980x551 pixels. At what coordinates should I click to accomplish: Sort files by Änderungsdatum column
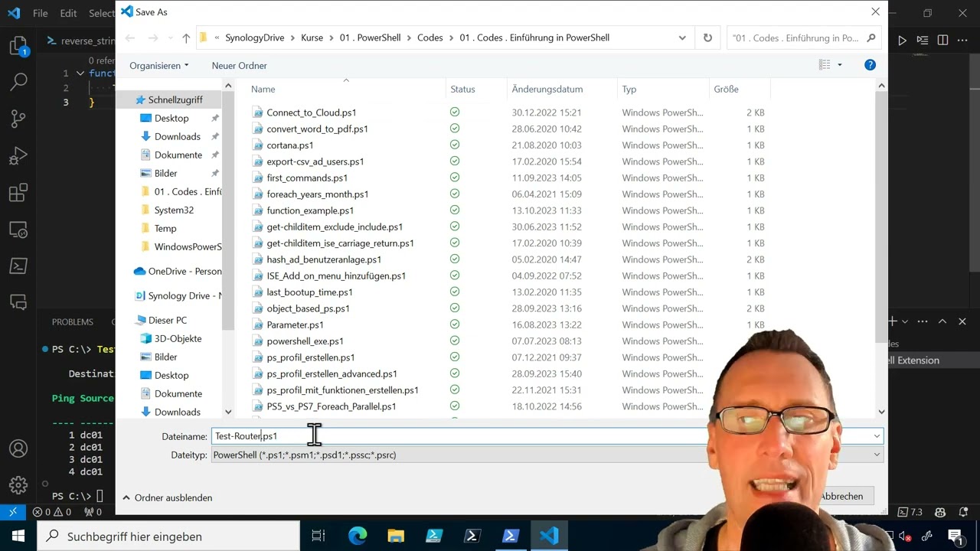point(547,89)
